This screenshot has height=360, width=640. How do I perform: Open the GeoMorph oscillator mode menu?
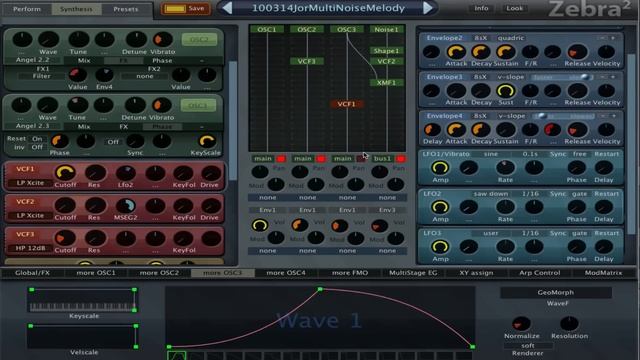tap(556, 292)
